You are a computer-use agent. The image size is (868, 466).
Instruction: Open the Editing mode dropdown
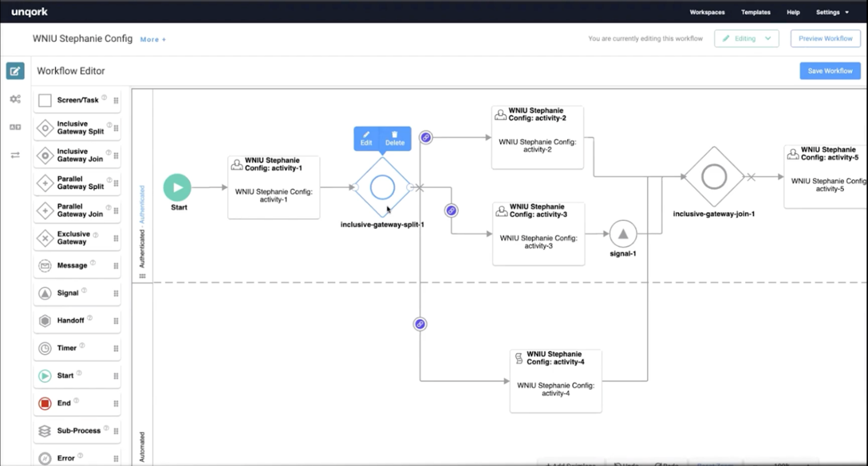[746, 38]
